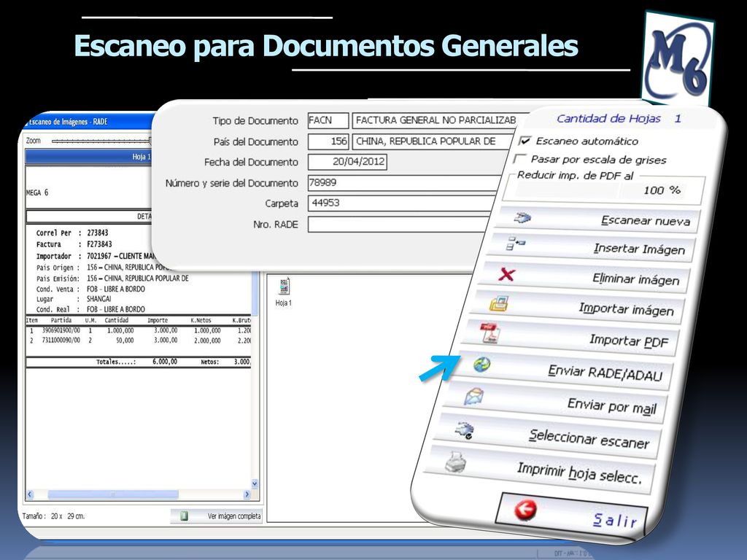Click Número y serie del Documento field
The width and height of the screenshot is (747, 560).
[x=404, y=183]
